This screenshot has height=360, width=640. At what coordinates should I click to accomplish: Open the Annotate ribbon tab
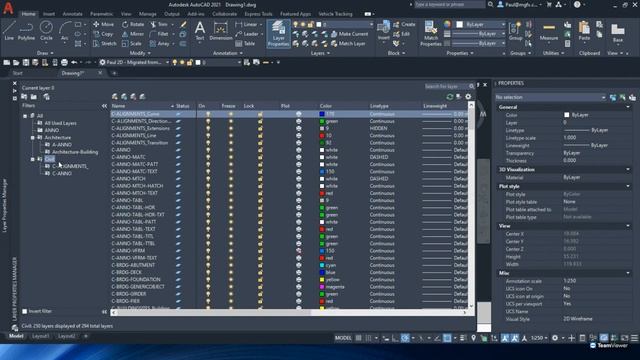pos(72,14)
